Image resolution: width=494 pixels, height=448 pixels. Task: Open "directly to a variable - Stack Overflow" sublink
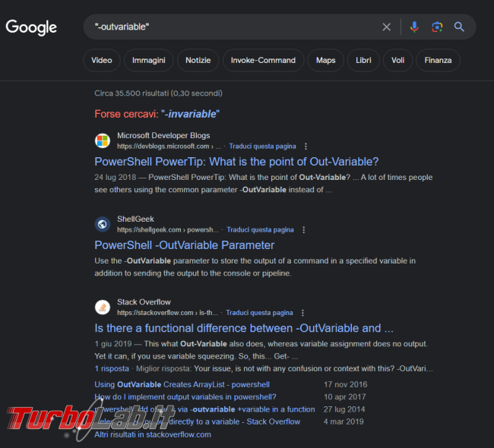[234, 422]
